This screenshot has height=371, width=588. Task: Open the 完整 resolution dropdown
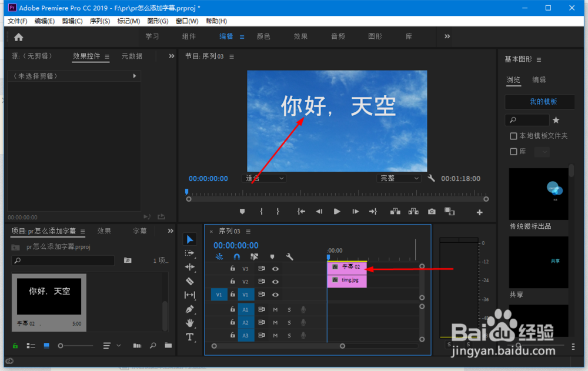click(399, 178)
